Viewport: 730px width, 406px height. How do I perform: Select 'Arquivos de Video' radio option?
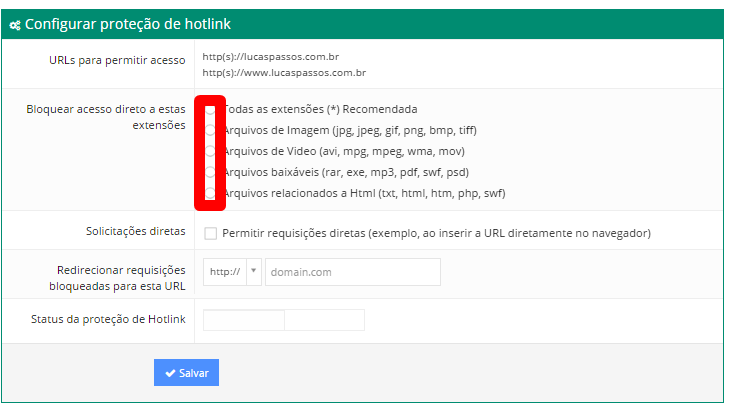point(210,151)
